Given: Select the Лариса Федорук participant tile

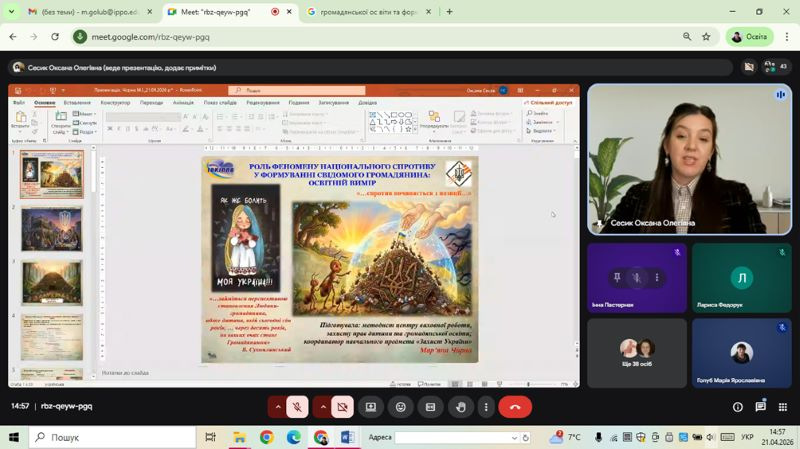Looking at the screenshot, I should 742,278.
